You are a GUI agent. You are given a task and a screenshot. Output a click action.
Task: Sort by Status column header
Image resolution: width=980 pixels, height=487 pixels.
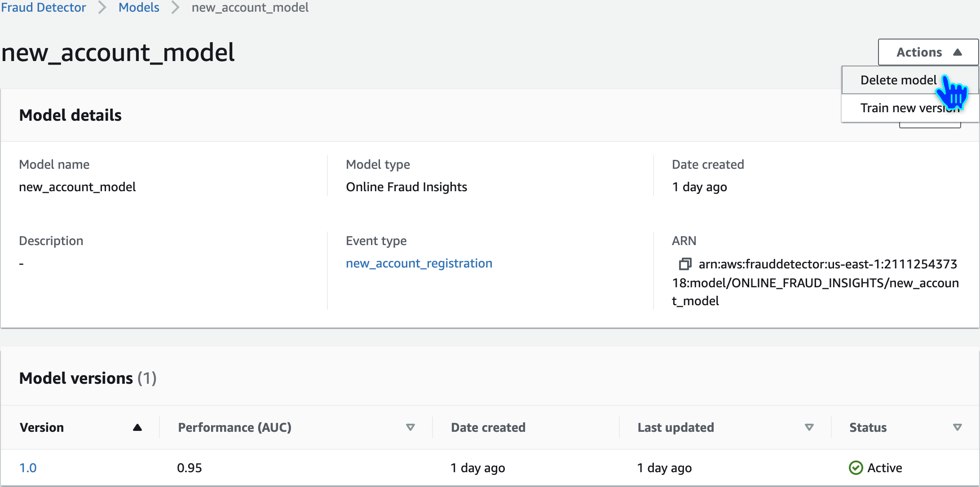(x=868, y=427)
